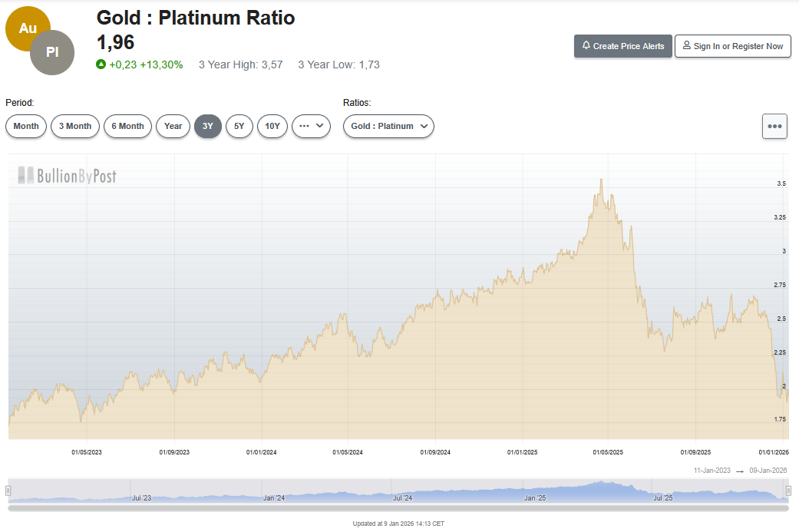Click the horizontal scrollbar under navigator
This screenshot has width=799, height=532.
[x=398, y=508]
